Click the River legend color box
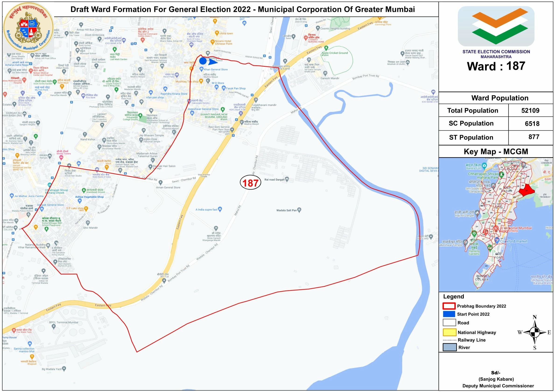The image size is (555, 392). point(449,347)
